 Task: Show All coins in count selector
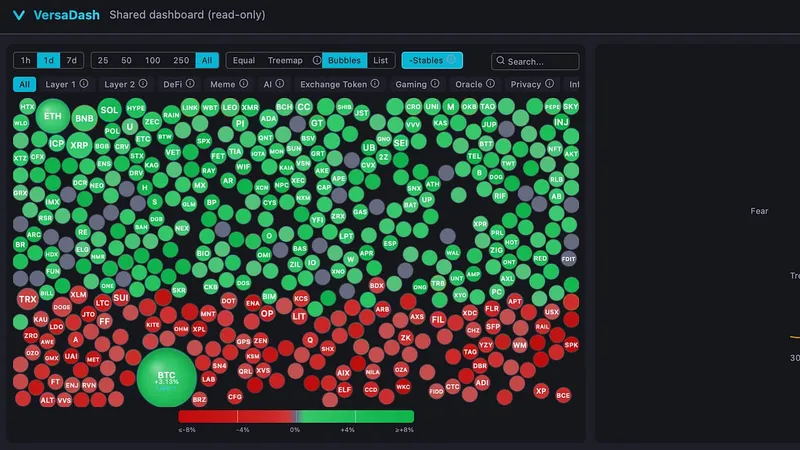coord(207,60)
